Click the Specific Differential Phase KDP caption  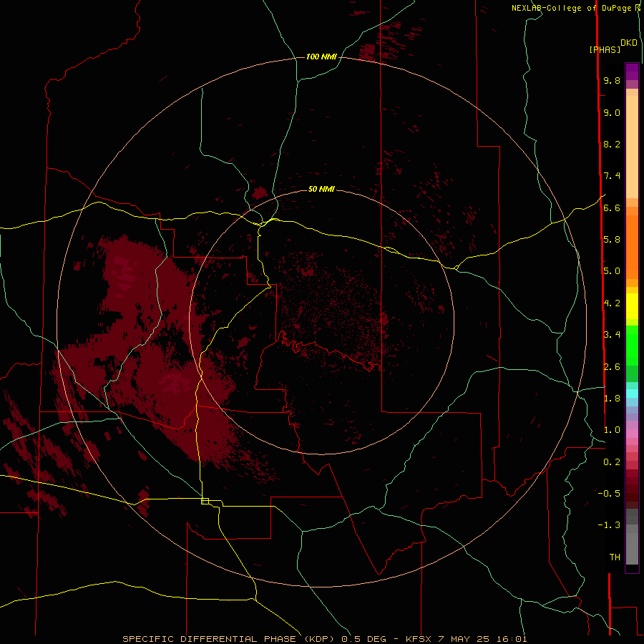pos(324,639)
